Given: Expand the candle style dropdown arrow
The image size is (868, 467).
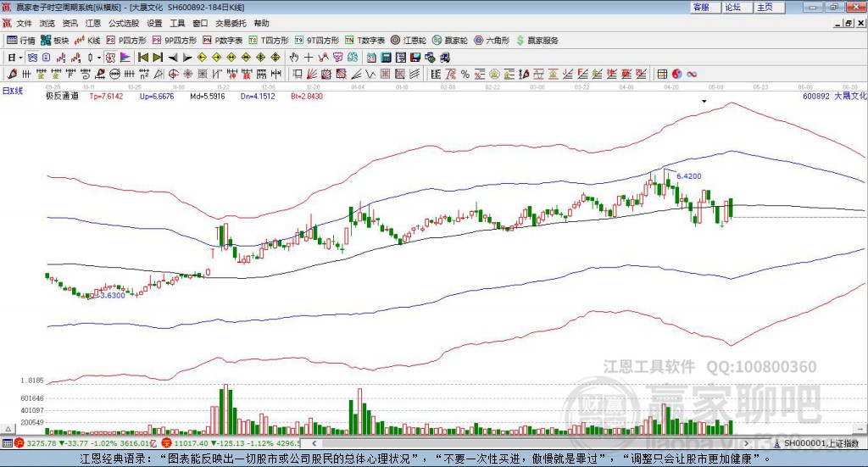Looking at the screenshot, I should pyautogui.click(x=99, y=58).
